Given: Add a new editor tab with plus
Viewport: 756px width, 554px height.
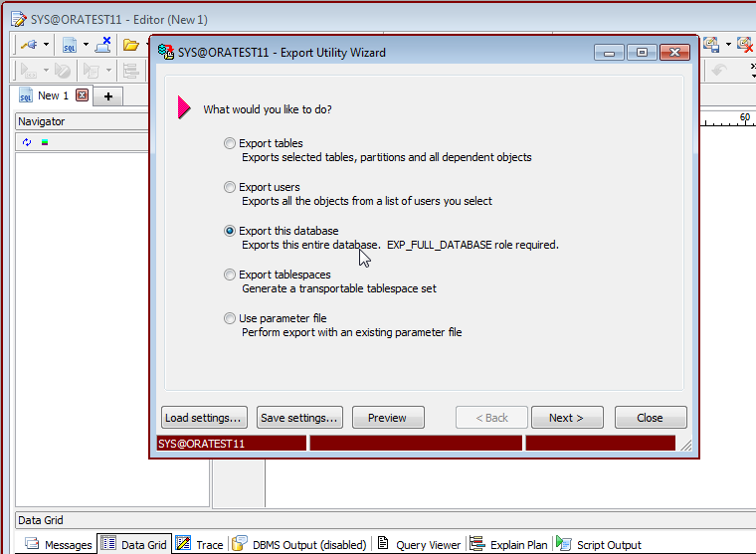Looking at the screenshot, I should click(107, 96).
